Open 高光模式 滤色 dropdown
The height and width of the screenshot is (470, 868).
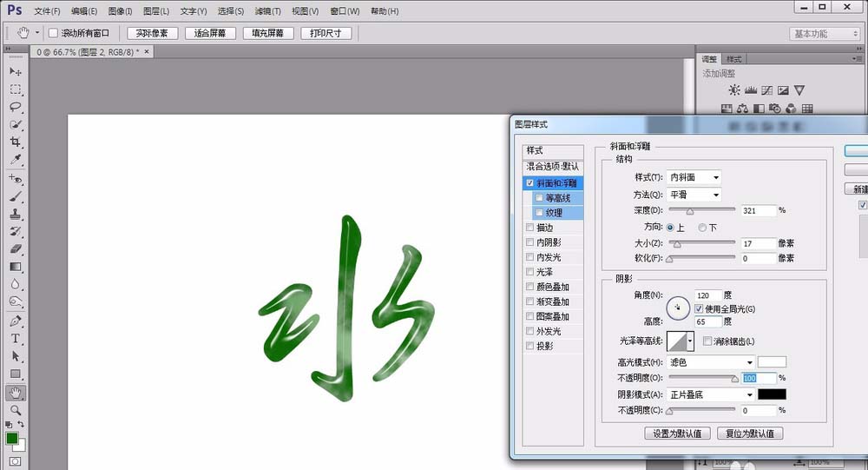tap(711, 362)
